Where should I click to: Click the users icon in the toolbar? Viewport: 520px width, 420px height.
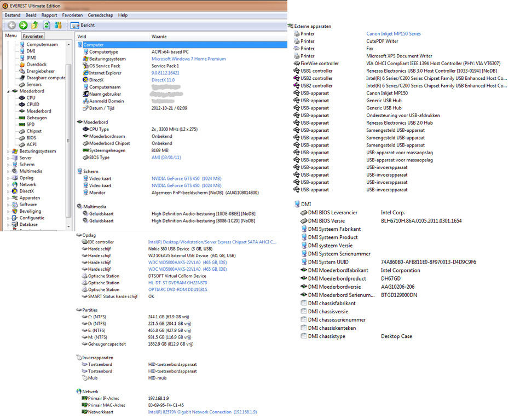[x=59, y=25]
